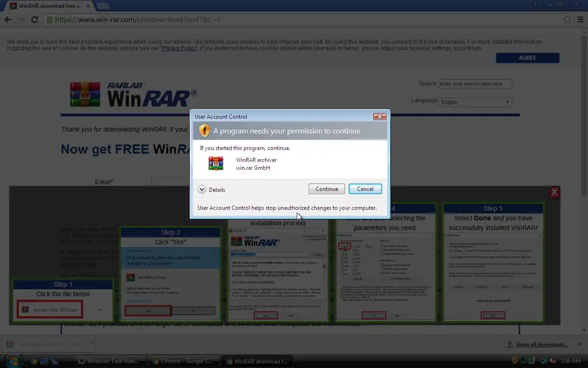588x368 pixels.
Task: Click Cancel in User Account Control dialog
Action: click(x=365, y=189)
